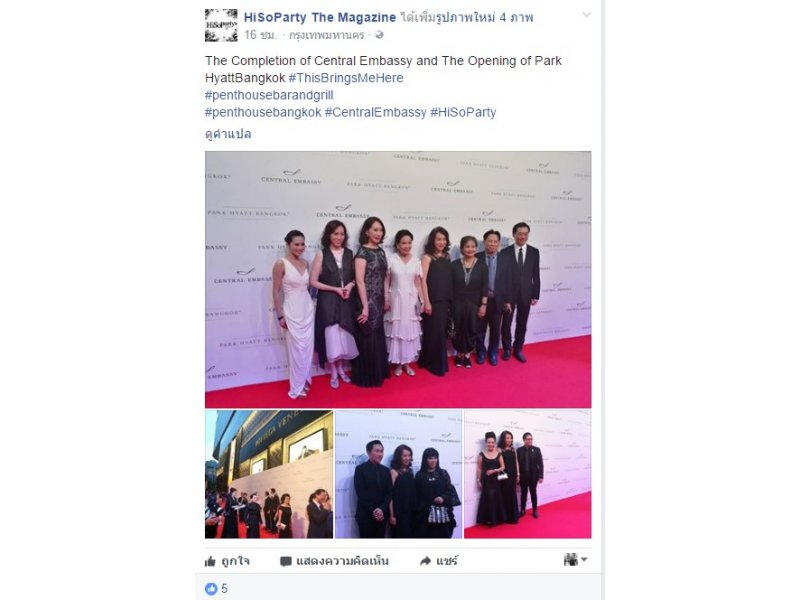This screenshot has width=800, height=600.
Task: Open the right thumbnail on red carpet
Action: (x=528, y=474)
